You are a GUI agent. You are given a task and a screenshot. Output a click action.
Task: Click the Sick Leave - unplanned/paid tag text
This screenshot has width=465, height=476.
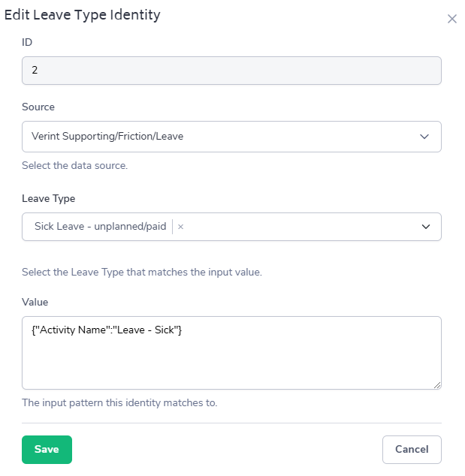click(100, 227)
